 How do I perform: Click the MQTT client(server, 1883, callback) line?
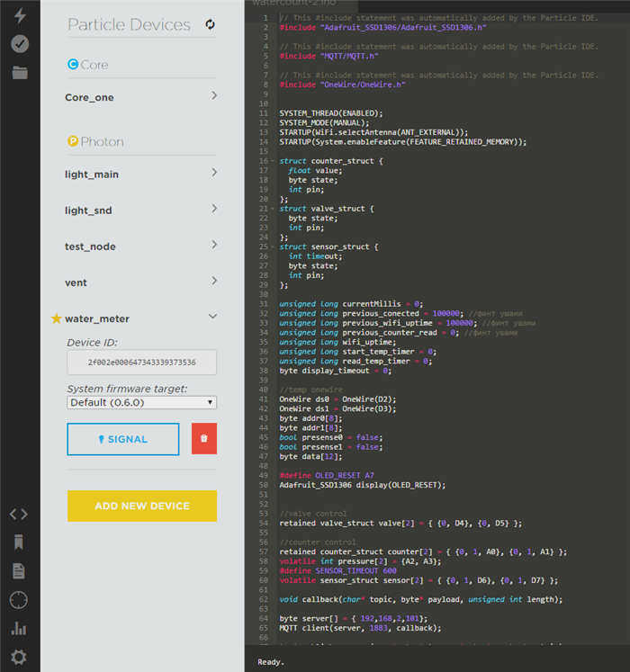point(360,628)
